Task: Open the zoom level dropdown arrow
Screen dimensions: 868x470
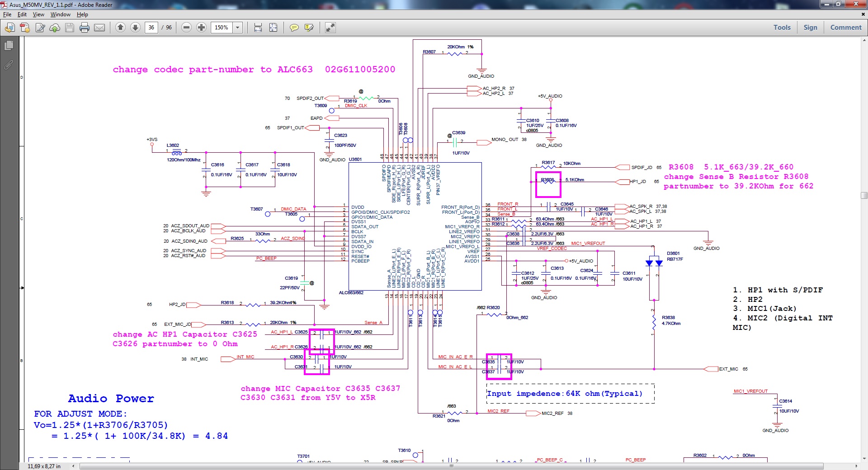Action: click(238, 28)
